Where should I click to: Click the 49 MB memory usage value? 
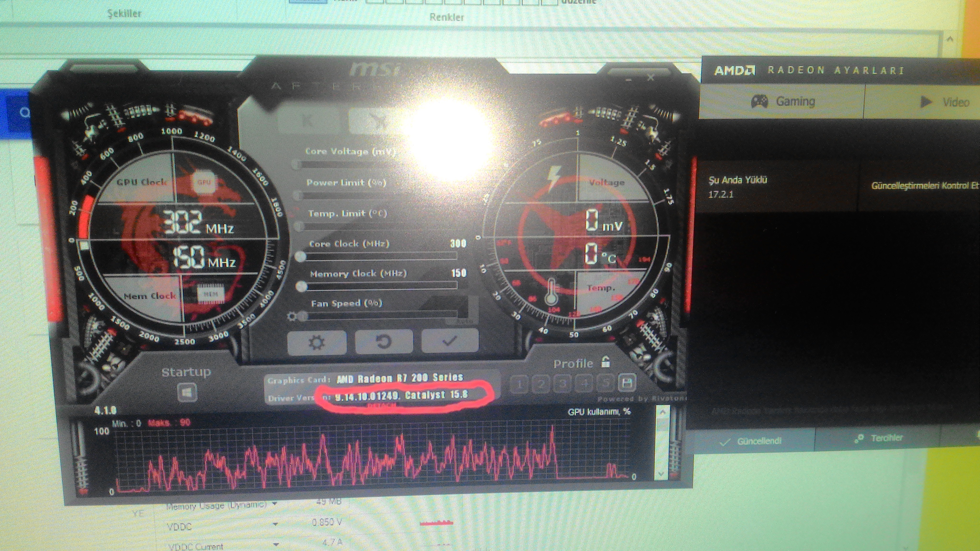click(328, 501)
